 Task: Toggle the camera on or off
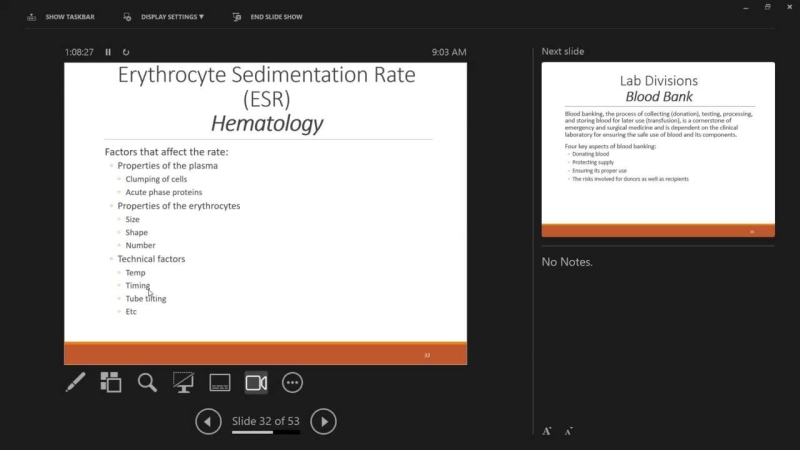pos(256,382)
